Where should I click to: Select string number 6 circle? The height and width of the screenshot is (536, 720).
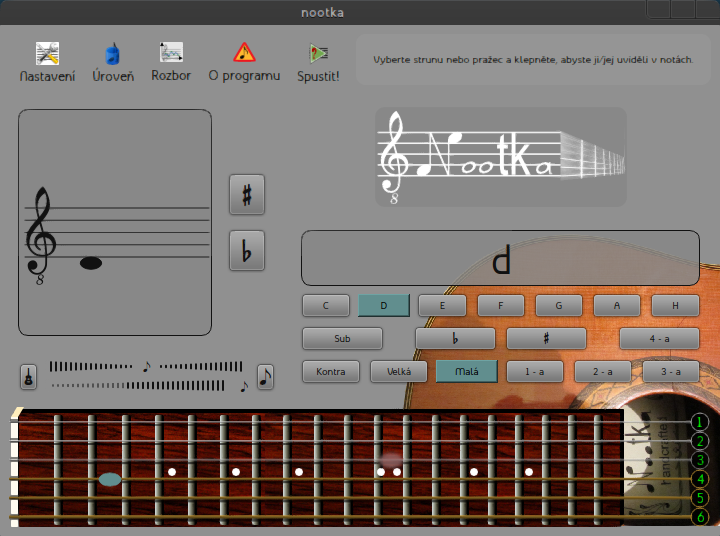tap(700, 517)
